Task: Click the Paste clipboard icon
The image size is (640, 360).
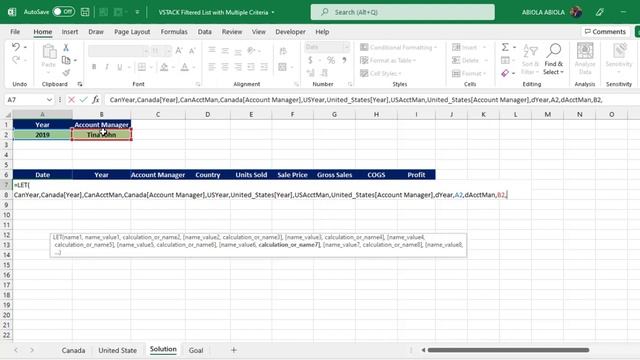Action: tap(49, 52)
